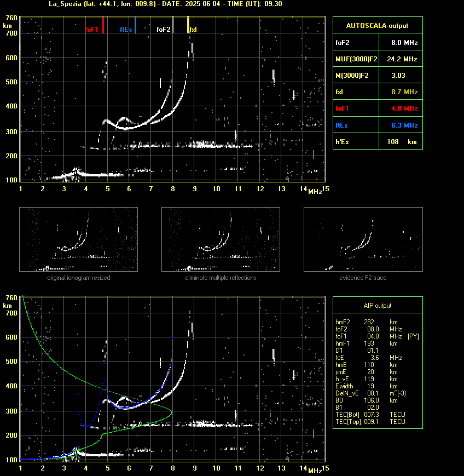Click 'original ionogram resized' caption text
Viewport: 464px width, 476px height.
79,278
